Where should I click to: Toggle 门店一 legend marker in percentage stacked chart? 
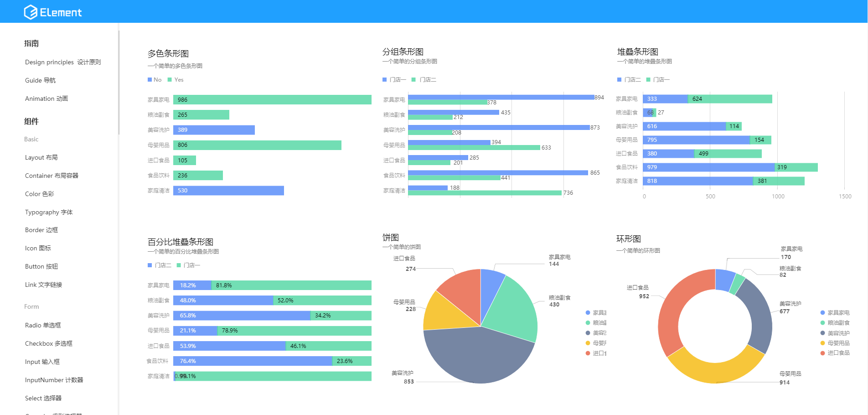tap(179, 265)
